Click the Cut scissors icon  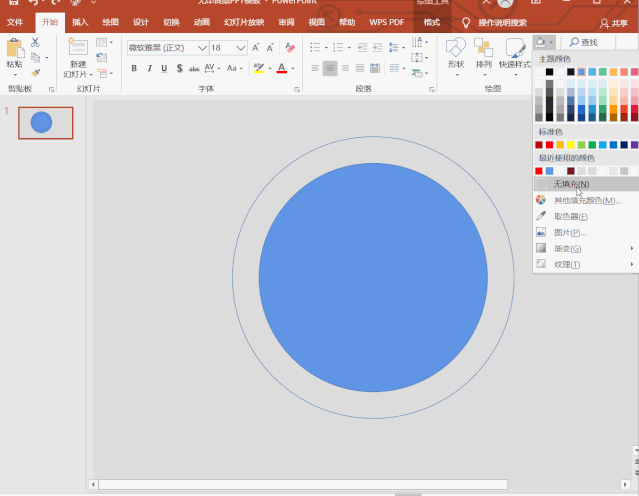point(36,43)
